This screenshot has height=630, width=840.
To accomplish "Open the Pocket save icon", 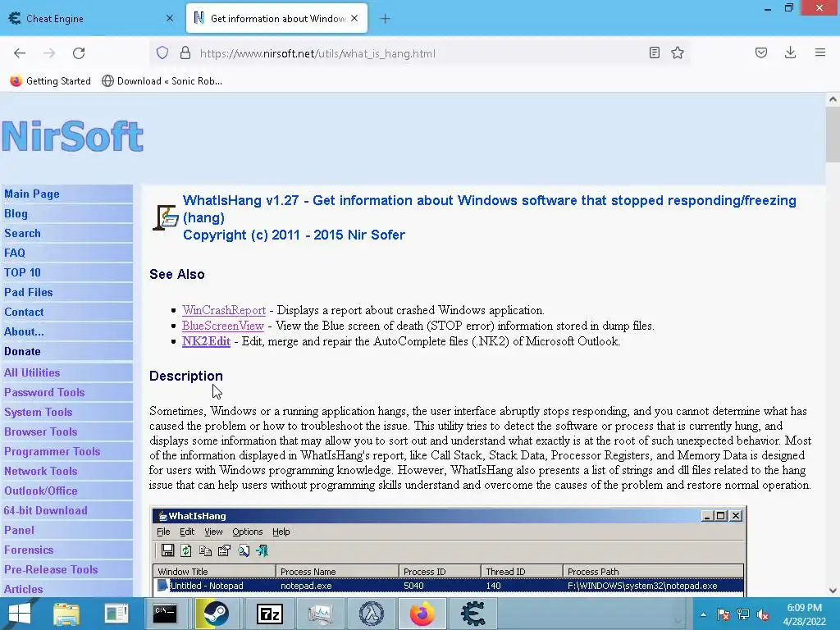I will pyautogui.click(x=761, y=52).
